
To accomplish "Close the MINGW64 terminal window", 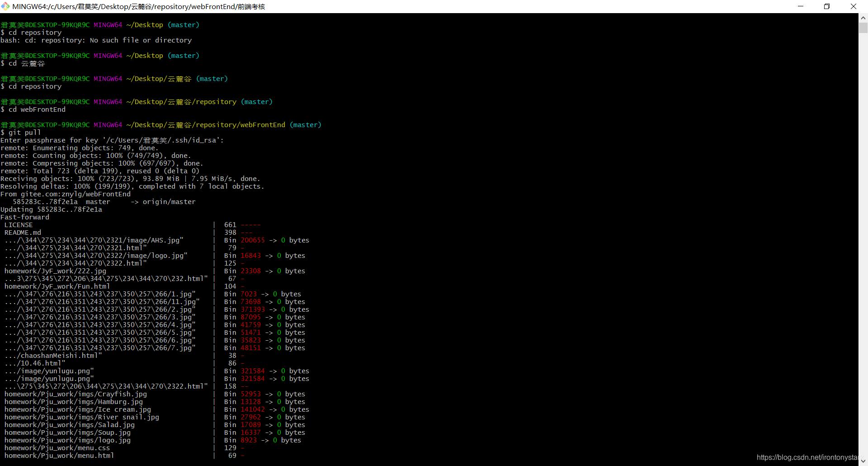I will click(x=854, y=6).
